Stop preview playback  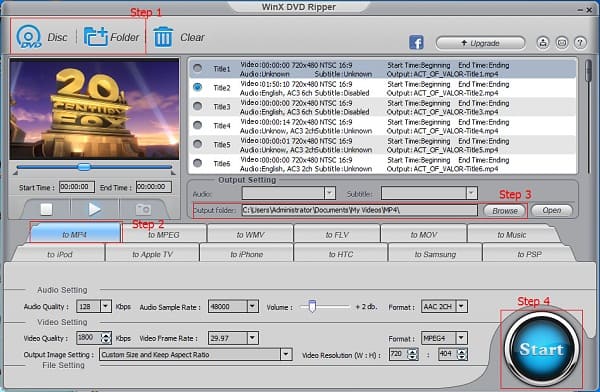click(x=47, y=209)
